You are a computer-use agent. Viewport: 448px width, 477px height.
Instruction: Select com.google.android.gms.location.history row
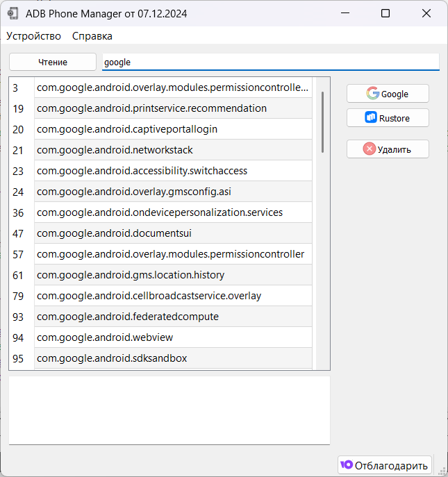tap(173, 275)
